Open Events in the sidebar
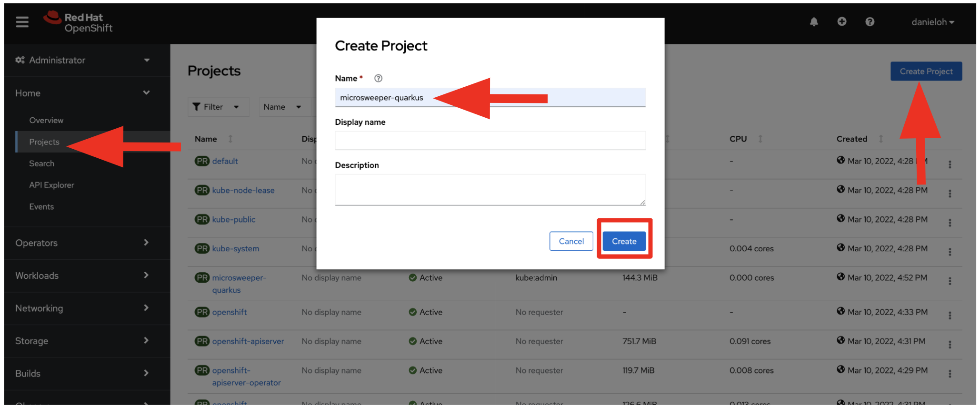 pos(41,206)
